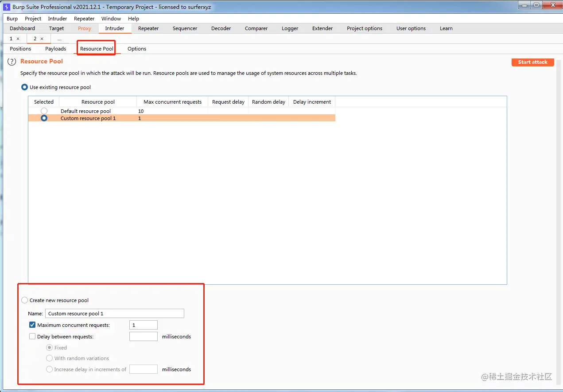The height and width of the screenshot is (392, 563).
Task: Switch to the Dashboard tab
Action: (x=22, y=28)
